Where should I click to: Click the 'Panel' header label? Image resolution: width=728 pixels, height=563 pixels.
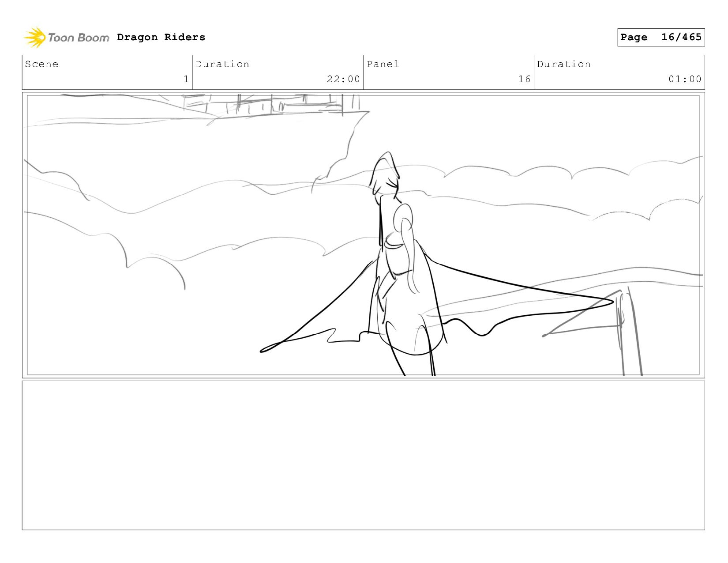tap(383, 64)
